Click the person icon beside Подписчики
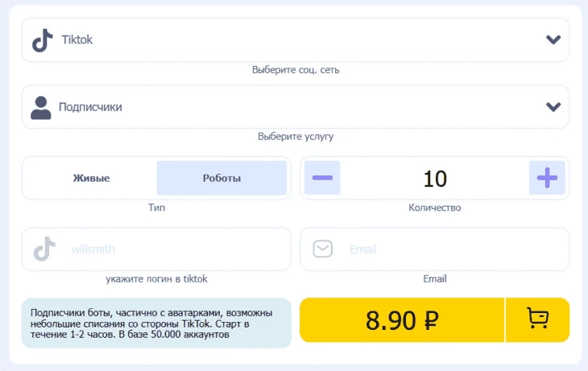 coord(41,108)
